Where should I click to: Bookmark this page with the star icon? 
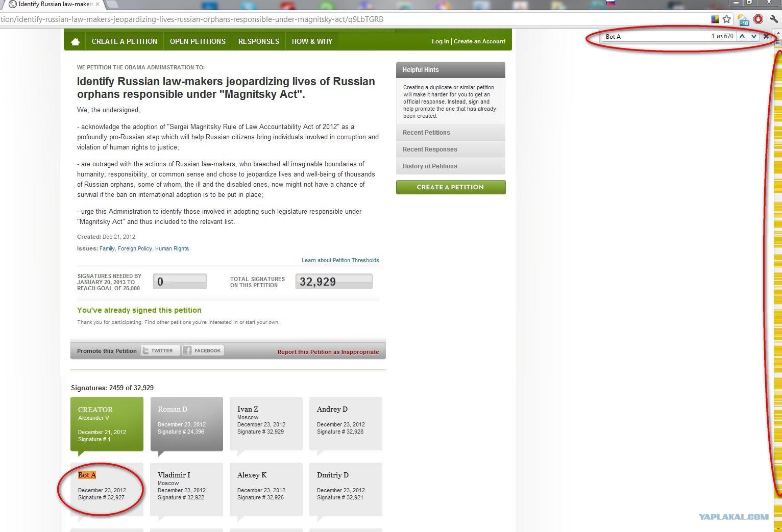[x=727, y=19]
